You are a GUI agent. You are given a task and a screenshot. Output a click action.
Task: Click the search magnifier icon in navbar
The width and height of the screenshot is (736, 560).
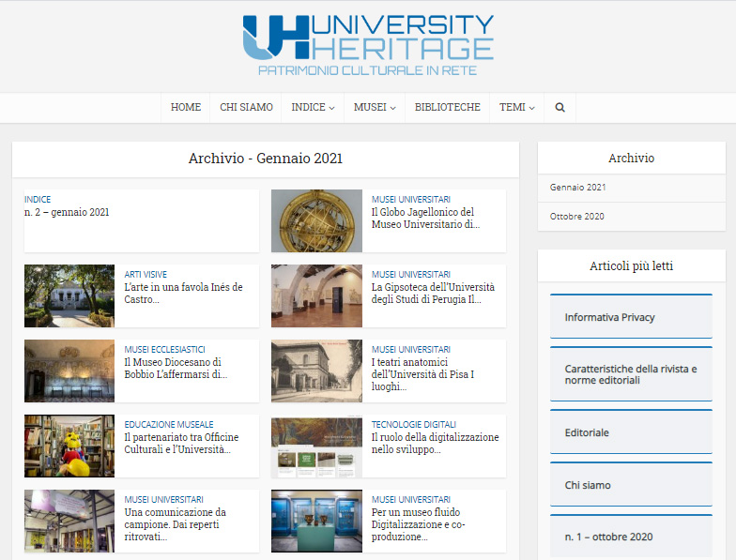[560, 107]
